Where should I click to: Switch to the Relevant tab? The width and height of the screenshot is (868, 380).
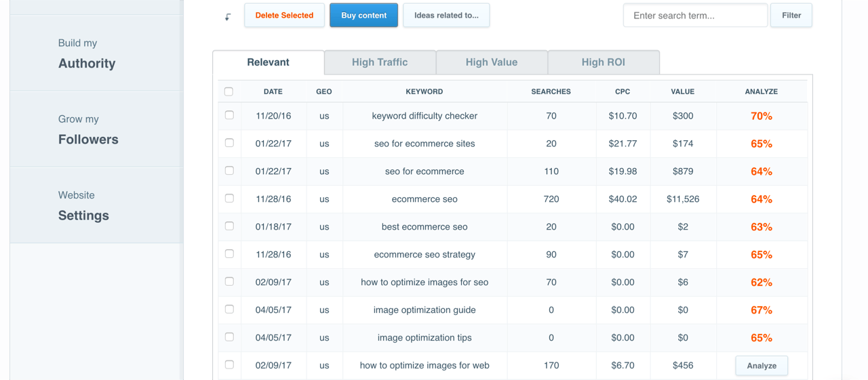[269, 62]
